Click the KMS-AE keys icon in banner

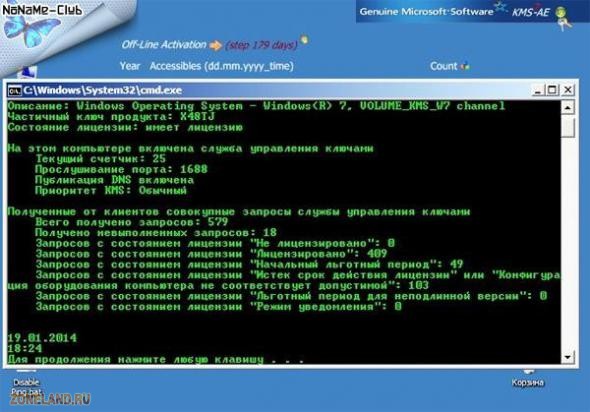(563, 18)
